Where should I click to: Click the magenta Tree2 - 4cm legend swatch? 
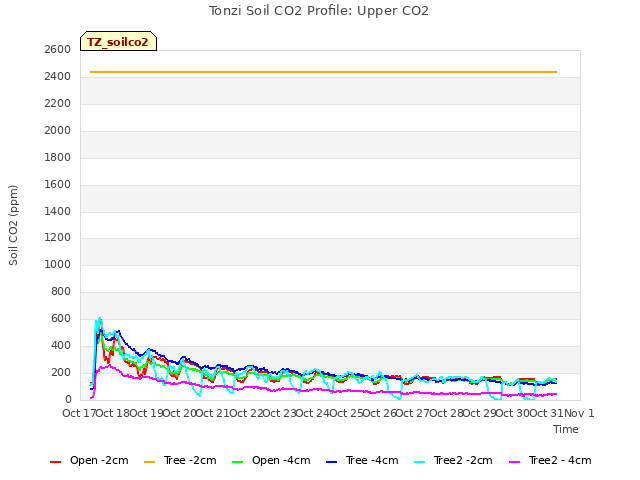[515, 462]
